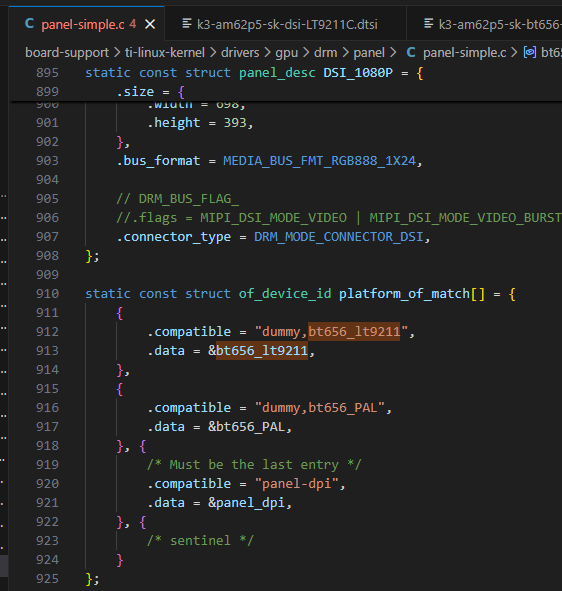
Task: Click "panel-dpi" compatible string
Action: tap(297, 484)
